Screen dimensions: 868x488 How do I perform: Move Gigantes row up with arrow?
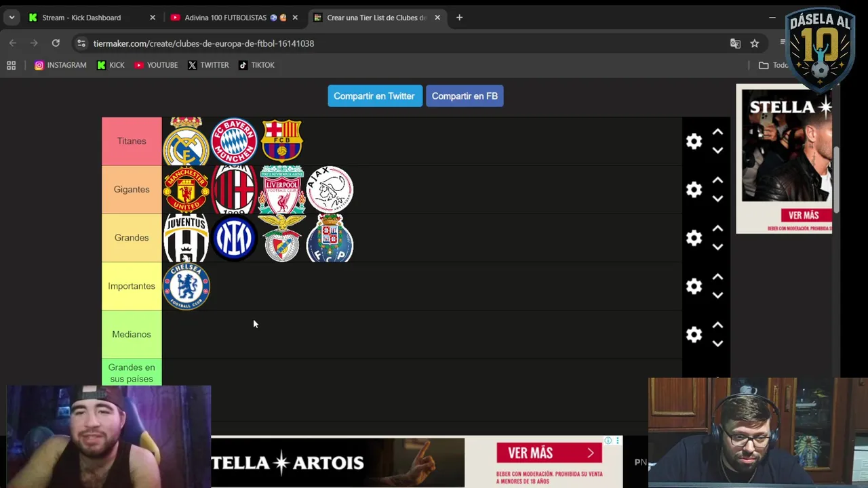717,181
